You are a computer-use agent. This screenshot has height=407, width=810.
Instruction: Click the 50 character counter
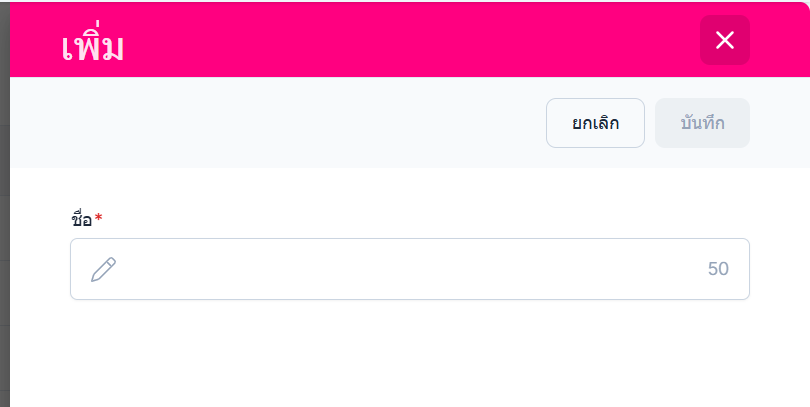718,269
